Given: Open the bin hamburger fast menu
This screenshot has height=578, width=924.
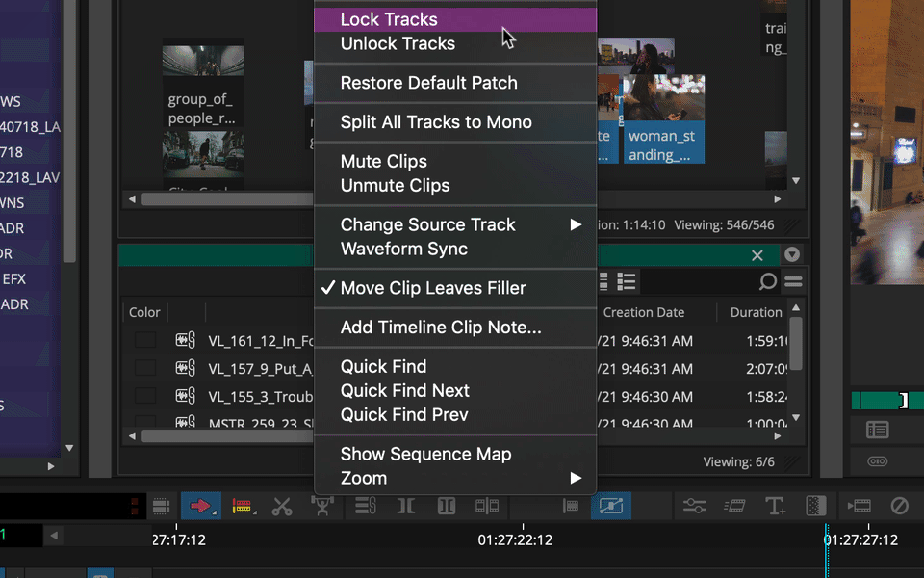Looking at the screenshot, I should 793,281.
